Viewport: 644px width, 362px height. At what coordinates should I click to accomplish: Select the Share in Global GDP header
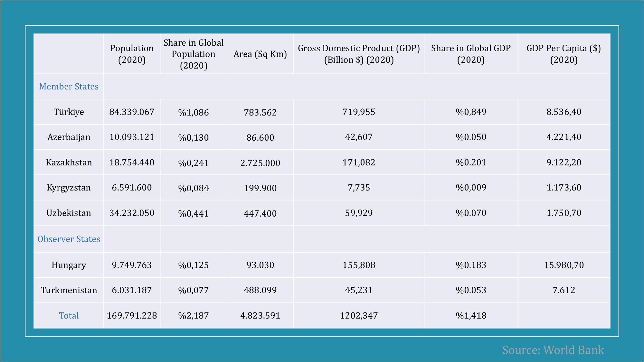(x=471, y=54)
